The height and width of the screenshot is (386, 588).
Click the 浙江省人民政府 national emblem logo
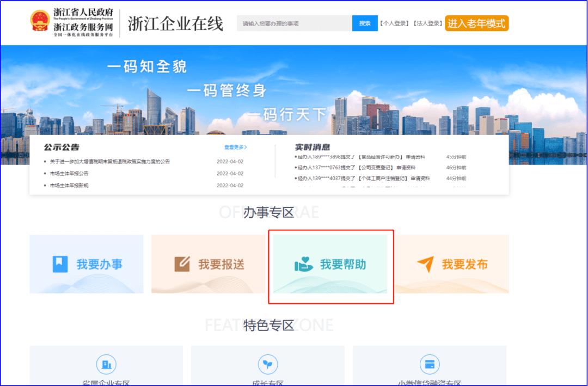click(40, 21)
